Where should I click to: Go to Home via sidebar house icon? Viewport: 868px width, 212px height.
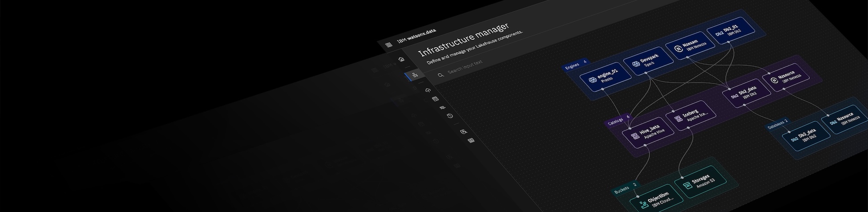[x=402, y=59]
